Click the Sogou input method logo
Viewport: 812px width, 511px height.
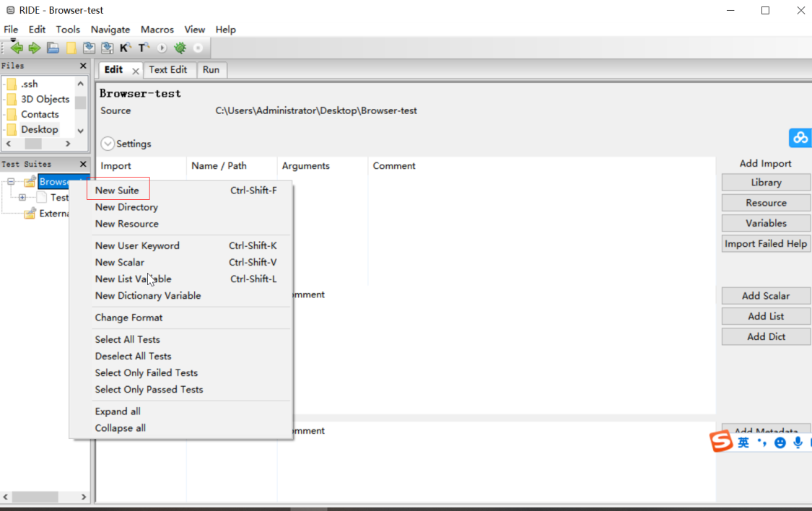pos(721,442)
